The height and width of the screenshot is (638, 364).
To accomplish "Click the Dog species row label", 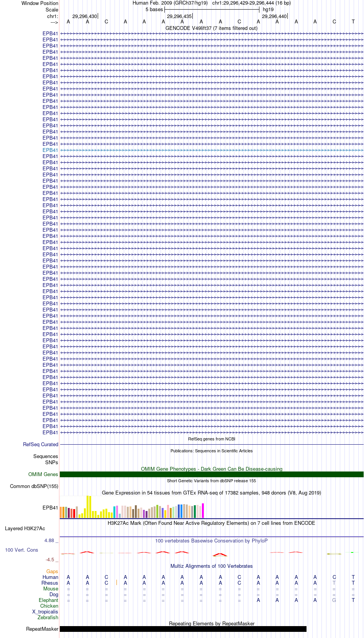I will pos(54,594).
